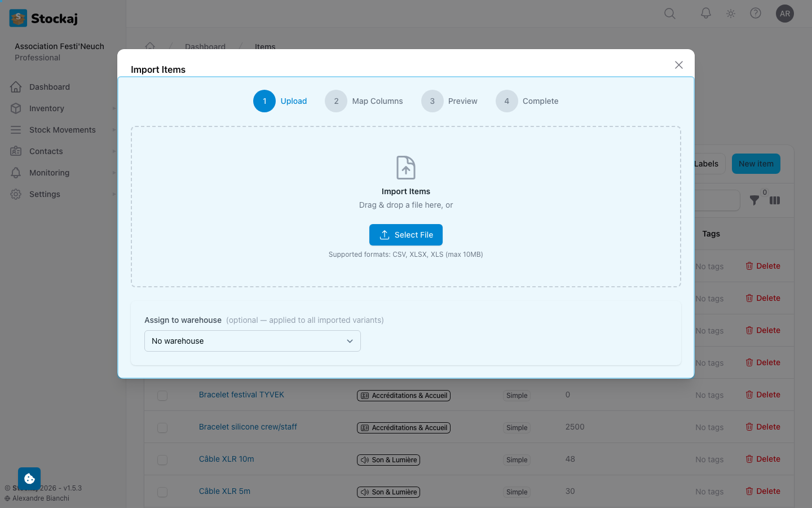The height and width of the screenshot is (508, 812).
Task: Click the Dashboard breadcrumb link
Action: pyautogui.click(x=205, y=46)
